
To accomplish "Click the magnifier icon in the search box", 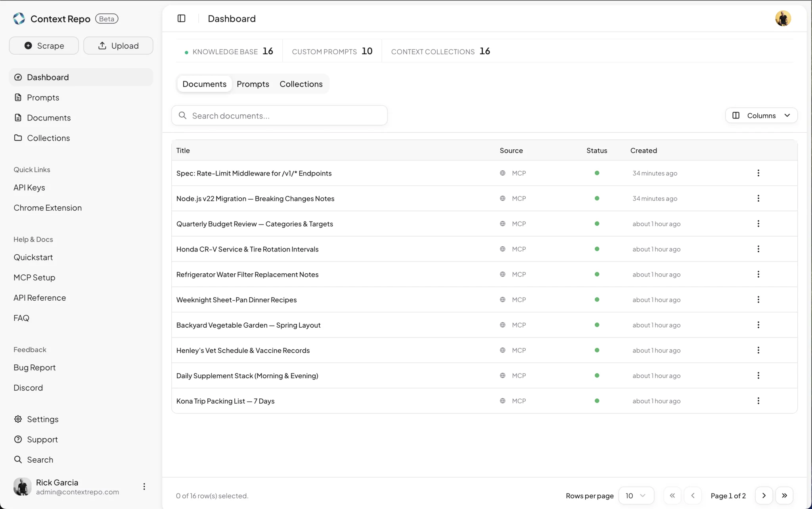I will 182,115.
